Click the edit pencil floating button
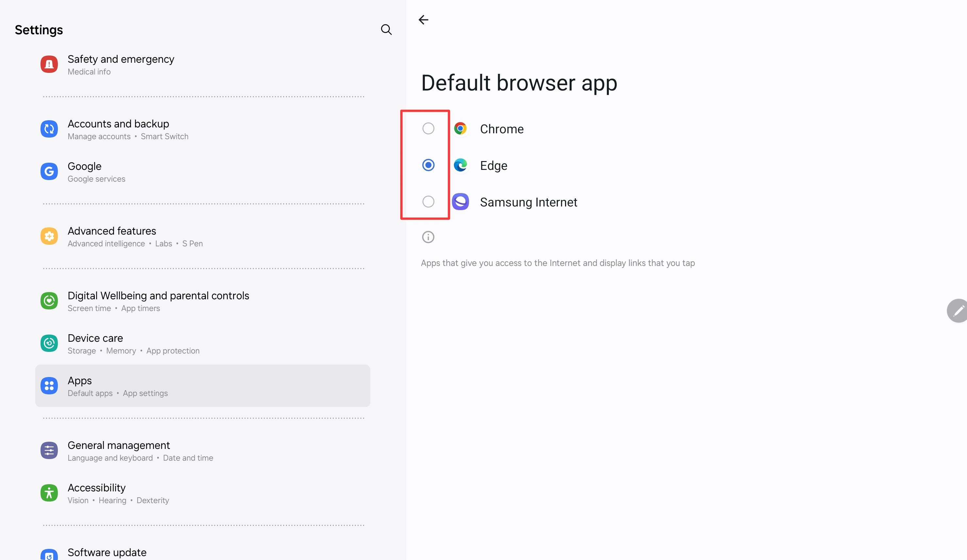Viewport: 967px width, 560px height. click(x=959, y=310)
